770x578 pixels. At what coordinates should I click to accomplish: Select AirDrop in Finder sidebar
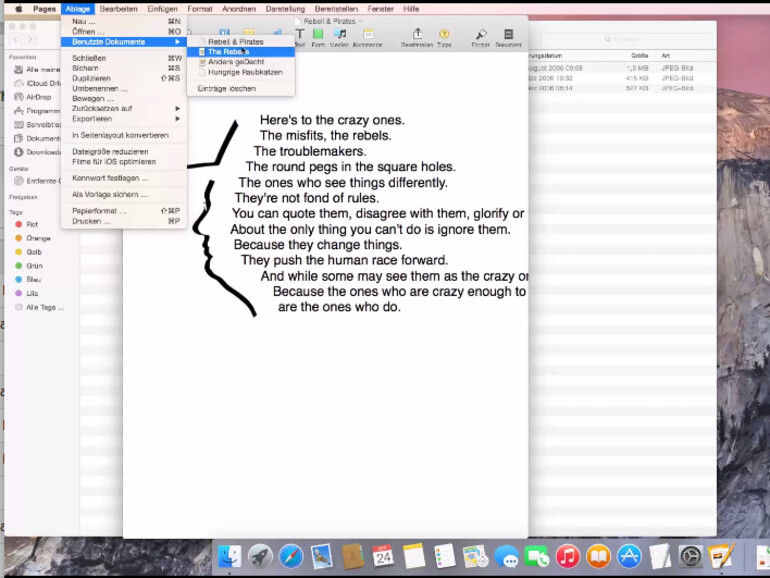coord(33,97)
